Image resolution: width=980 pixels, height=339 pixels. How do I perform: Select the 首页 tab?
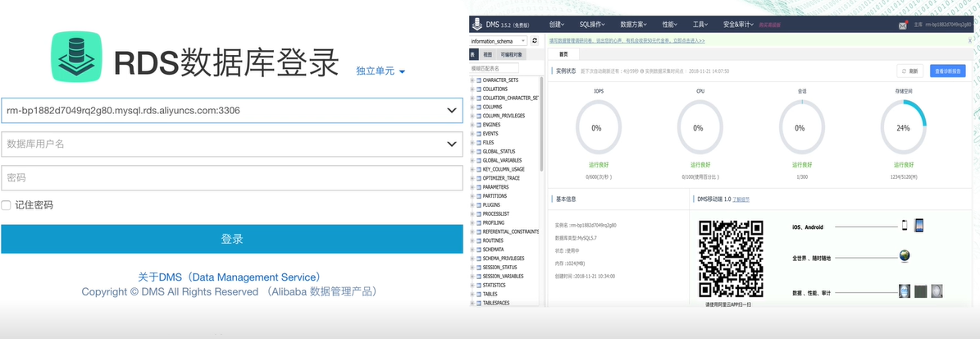(563, 55)
